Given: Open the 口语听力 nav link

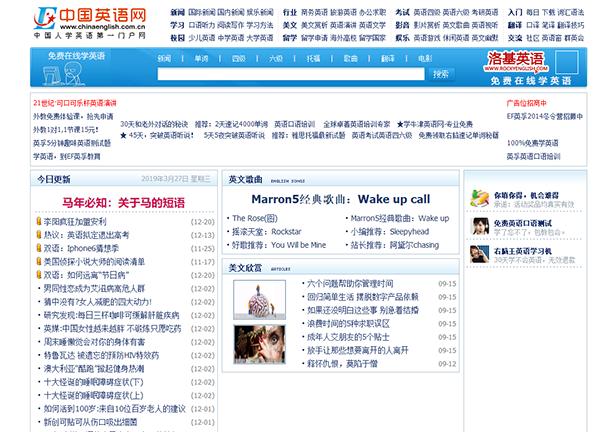Looking at the screenshot, I should click(202, 25).
